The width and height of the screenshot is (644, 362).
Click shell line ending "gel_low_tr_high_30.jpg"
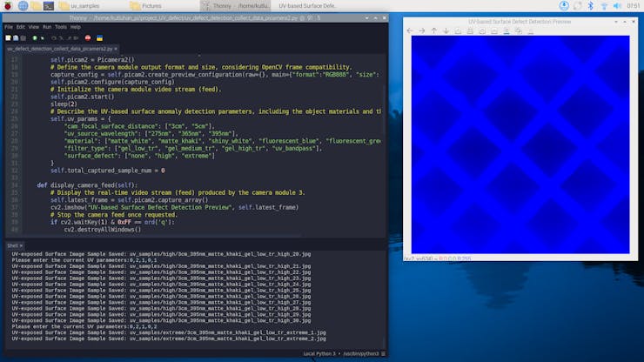pos(161,320)
